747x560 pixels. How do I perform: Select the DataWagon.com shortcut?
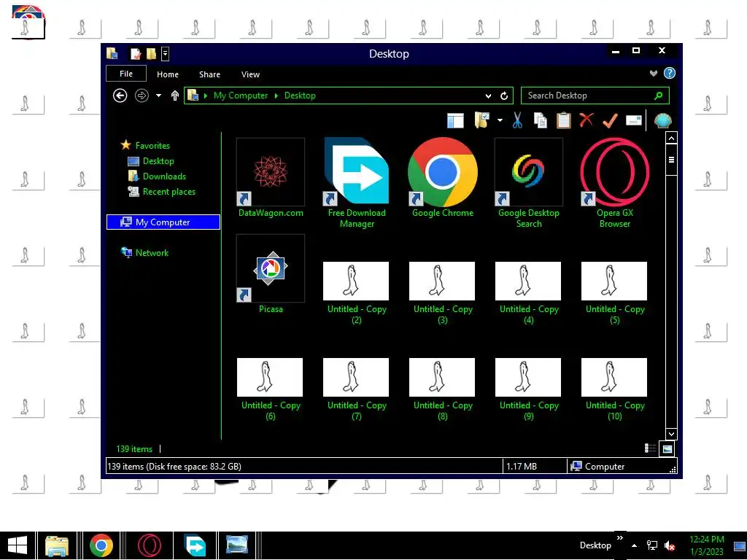tap(271, 178)
